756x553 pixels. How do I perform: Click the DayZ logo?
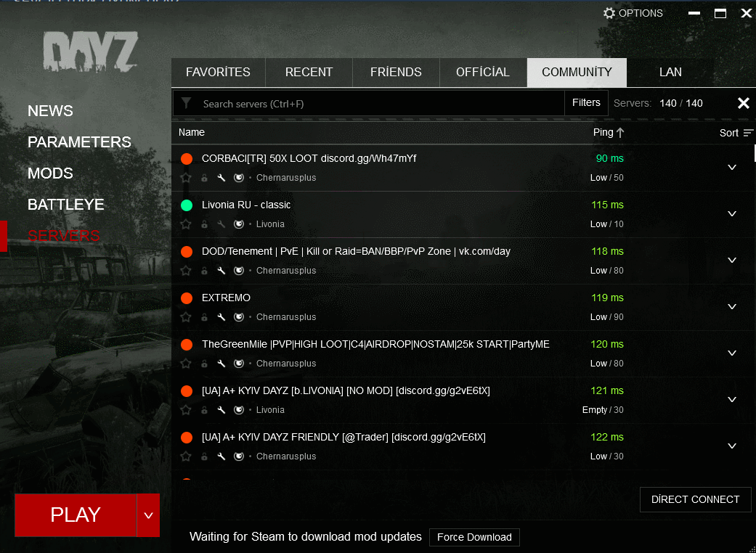(x=91, y=52)
